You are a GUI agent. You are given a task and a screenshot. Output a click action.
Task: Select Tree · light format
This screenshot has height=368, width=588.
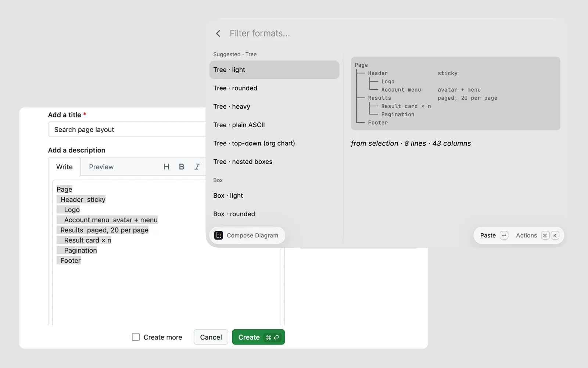(x=274, y=70)
